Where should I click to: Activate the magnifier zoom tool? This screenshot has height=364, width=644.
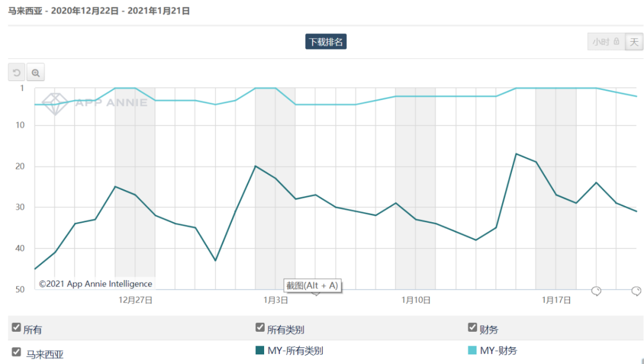coord(36,73)
